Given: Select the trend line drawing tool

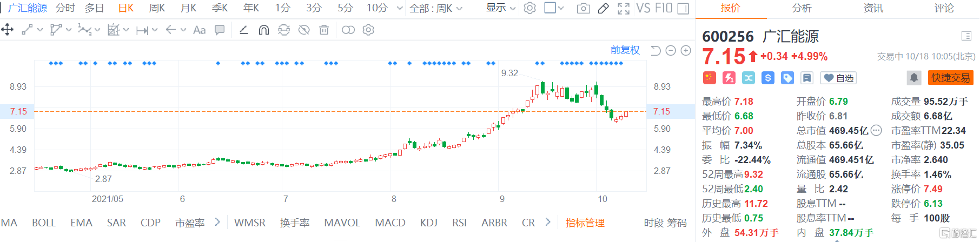Looking at the screenshot, I should (27, 30).
